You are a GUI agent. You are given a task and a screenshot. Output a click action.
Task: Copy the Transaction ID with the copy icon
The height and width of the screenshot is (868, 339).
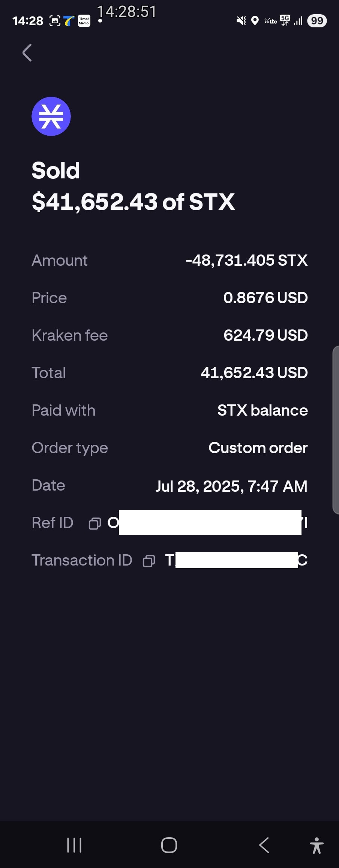click(149, 561)
